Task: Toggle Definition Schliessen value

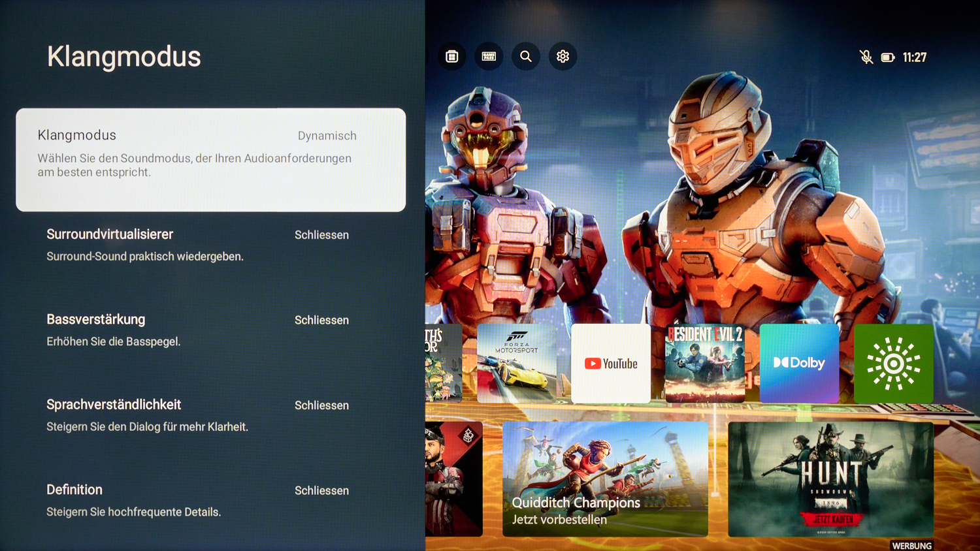Action: click(x=321, y=491)
